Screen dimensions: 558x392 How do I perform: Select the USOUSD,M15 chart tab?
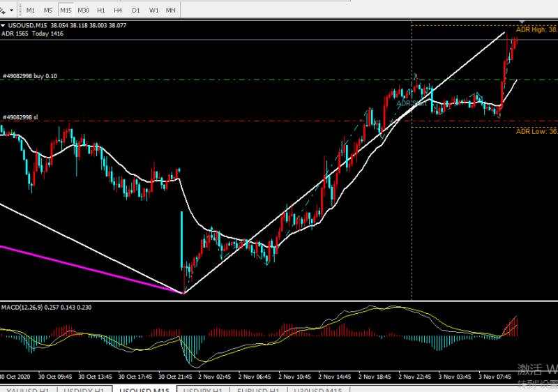144,389
